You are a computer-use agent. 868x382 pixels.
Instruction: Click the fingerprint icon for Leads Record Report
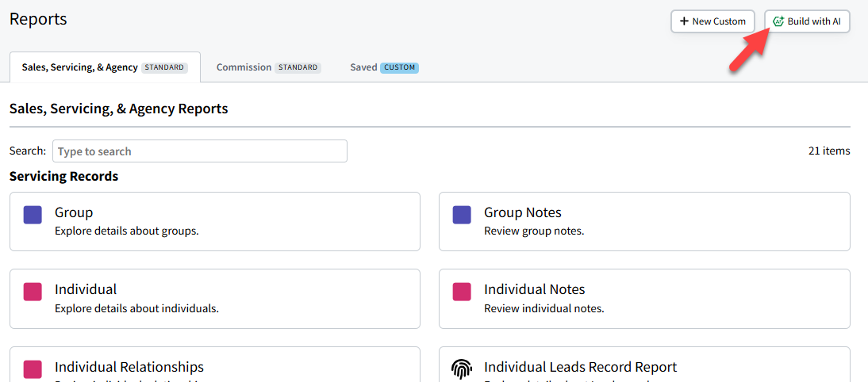coord(462,369)
